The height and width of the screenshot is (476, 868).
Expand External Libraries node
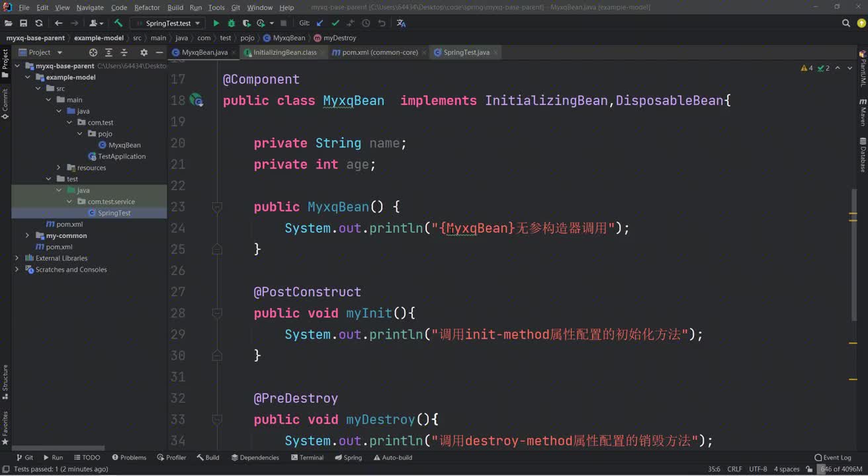pyautogui.click(x=17, y=258)
